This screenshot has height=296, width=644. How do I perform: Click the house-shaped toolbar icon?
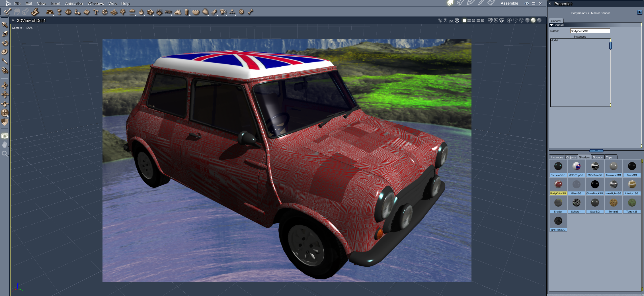(x=178, y=12)
